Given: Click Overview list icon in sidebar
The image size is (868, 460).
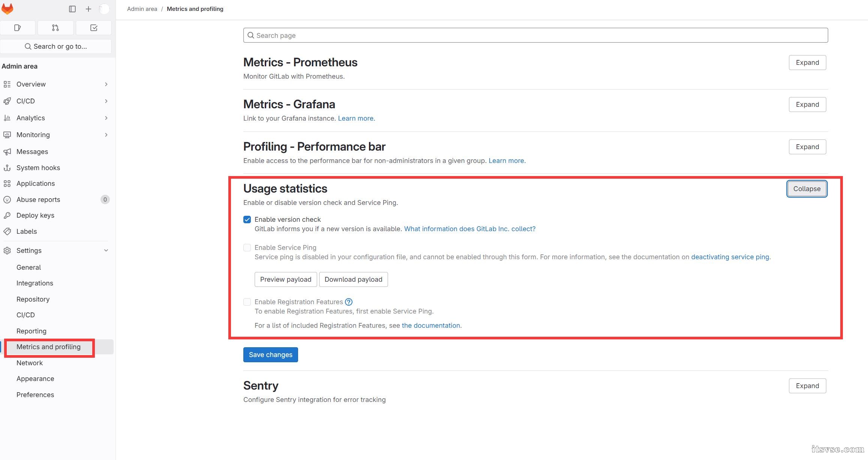Looking at the screenshot, I should [x=7, y=84].
